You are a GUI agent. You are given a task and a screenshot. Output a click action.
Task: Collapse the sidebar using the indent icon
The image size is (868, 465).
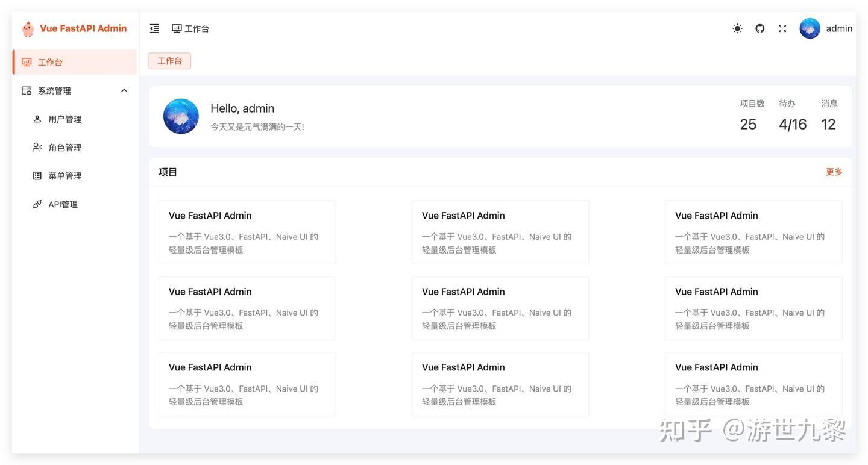[x=154, y=28]
